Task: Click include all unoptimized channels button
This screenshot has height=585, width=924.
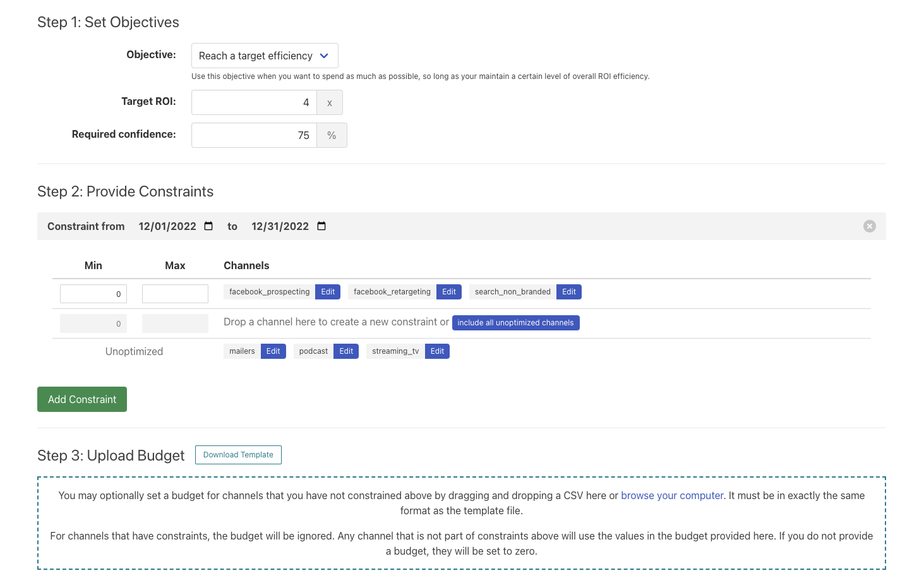Action: (x=515, y=323)
